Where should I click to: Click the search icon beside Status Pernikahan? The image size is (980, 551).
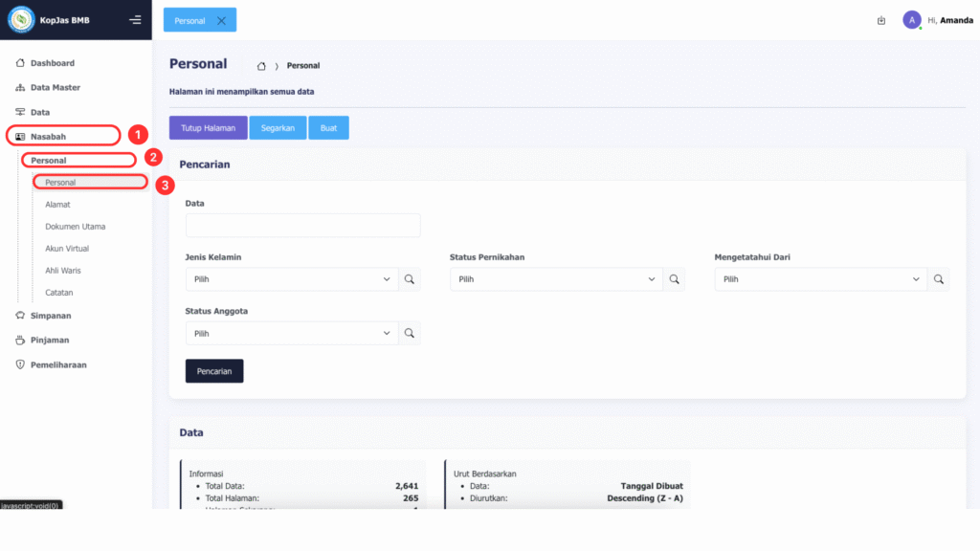click(x=675, y=279)
